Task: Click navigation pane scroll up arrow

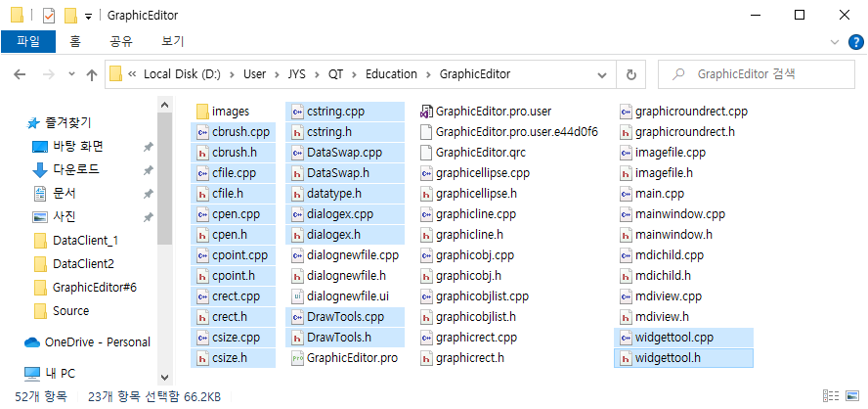Action: point(164,106)
